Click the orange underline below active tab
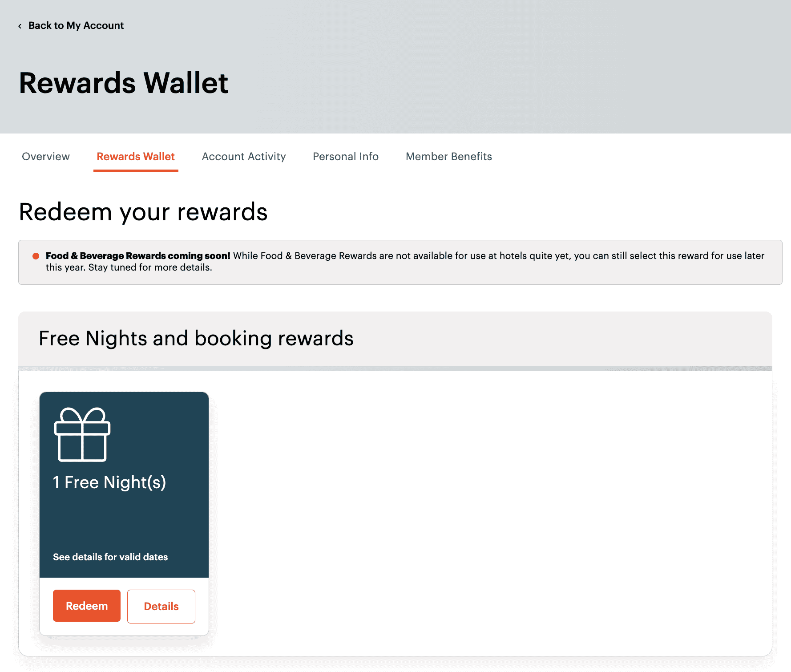The height and width of the screenshot is (672, 791). (x=136, y=170)
